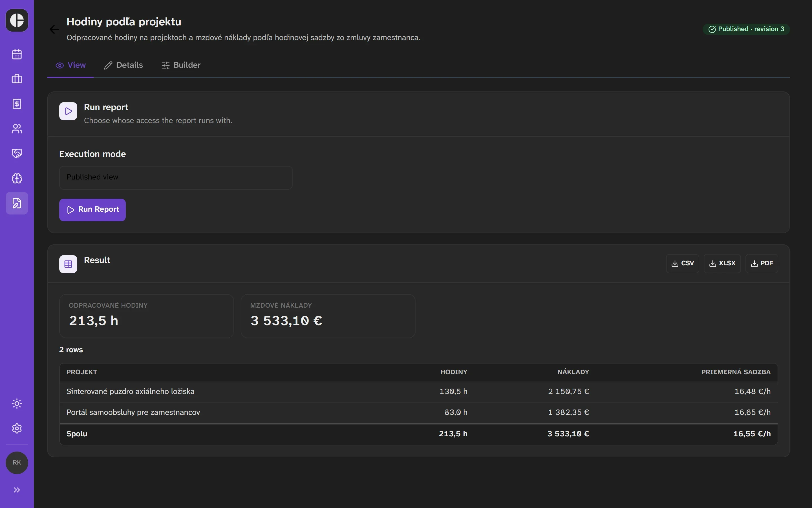Switch to the Builder tab

181,65
